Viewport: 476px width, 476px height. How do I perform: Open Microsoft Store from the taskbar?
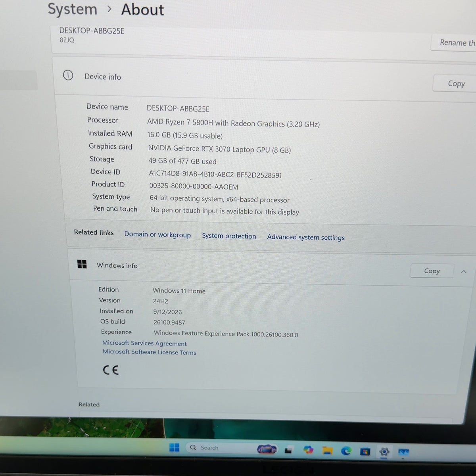[x=365, y=451]
